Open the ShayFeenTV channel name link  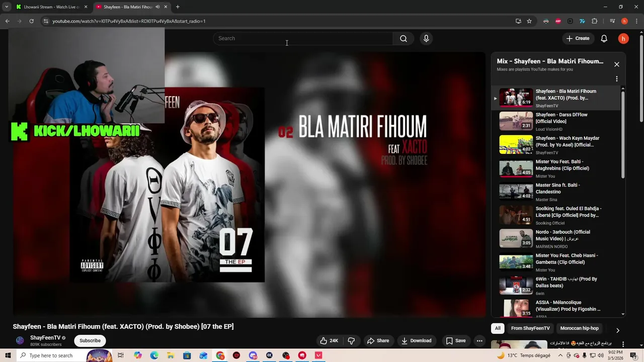pos(45,338)
